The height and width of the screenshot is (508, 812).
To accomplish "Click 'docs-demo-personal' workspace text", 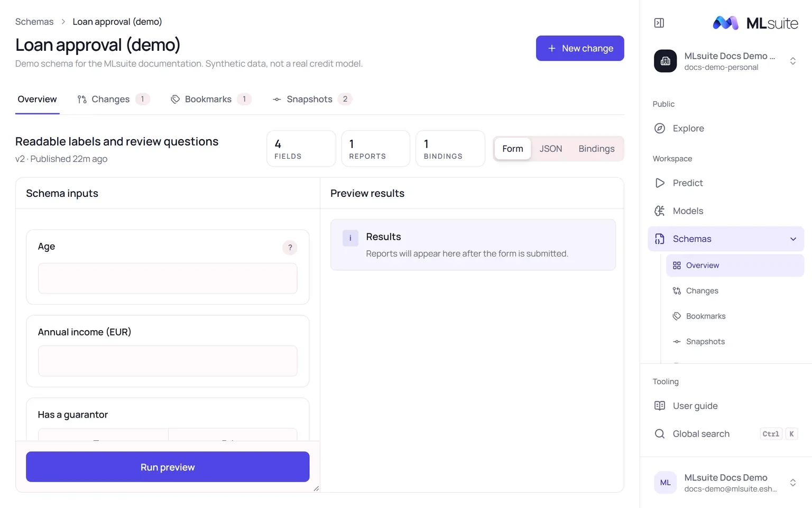I will click(x=721, y=67).
